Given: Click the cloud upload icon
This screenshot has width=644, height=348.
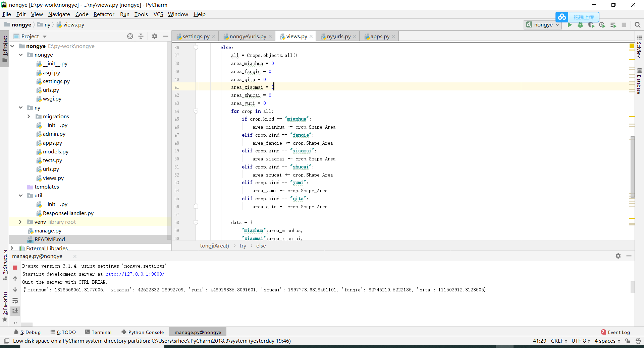Looking at the screenshot, I should pyautogui.click(x=562, y=17).
